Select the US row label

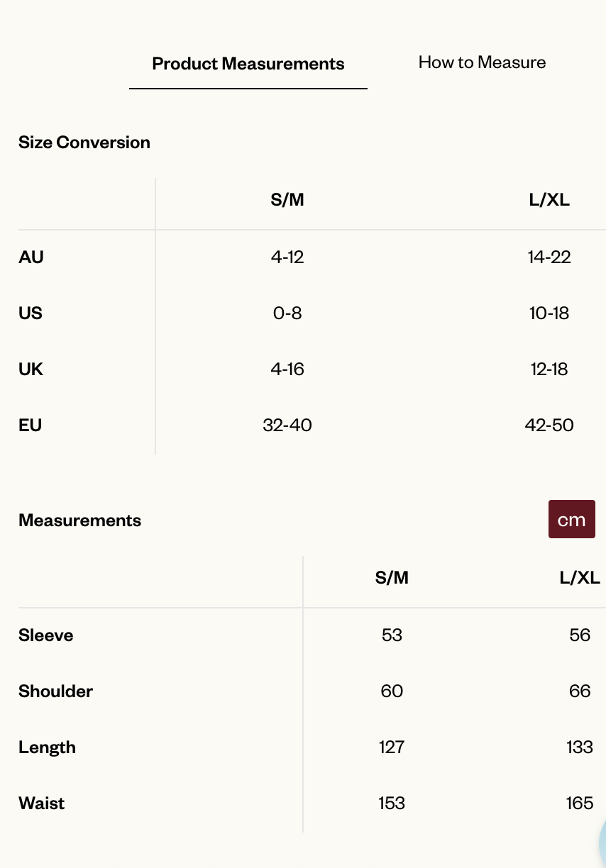click(x=31, y=313)
